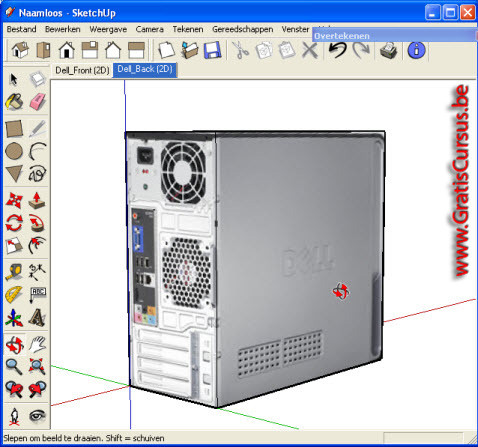Select the pink Eraser tool
The width and height of the screenshot is (478, 447).
[x=37, y=101]
